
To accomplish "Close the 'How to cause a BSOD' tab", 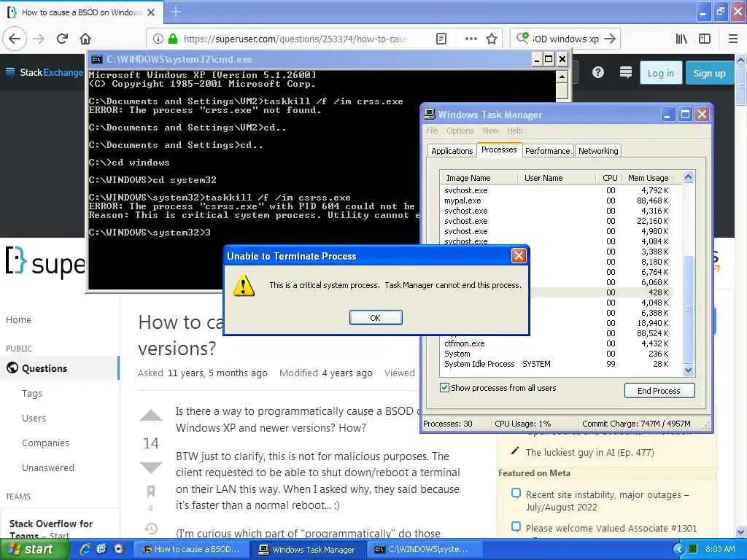I will 151,12.
